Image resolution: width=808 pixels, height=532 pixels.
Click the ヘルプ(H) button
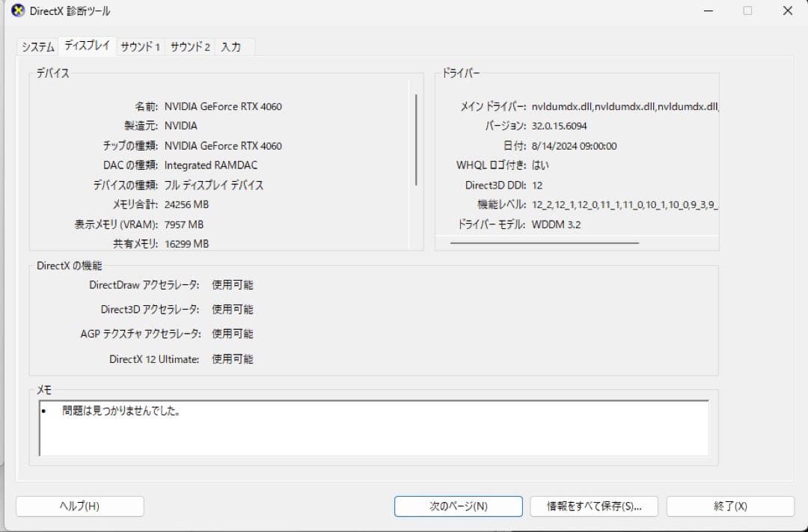pos(79,507)
